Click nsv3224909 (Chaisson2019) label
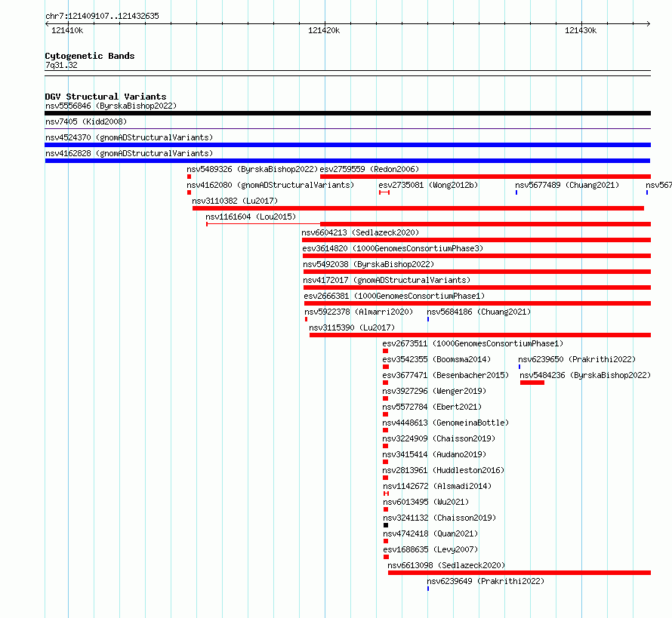 click(x=439, y=438)
